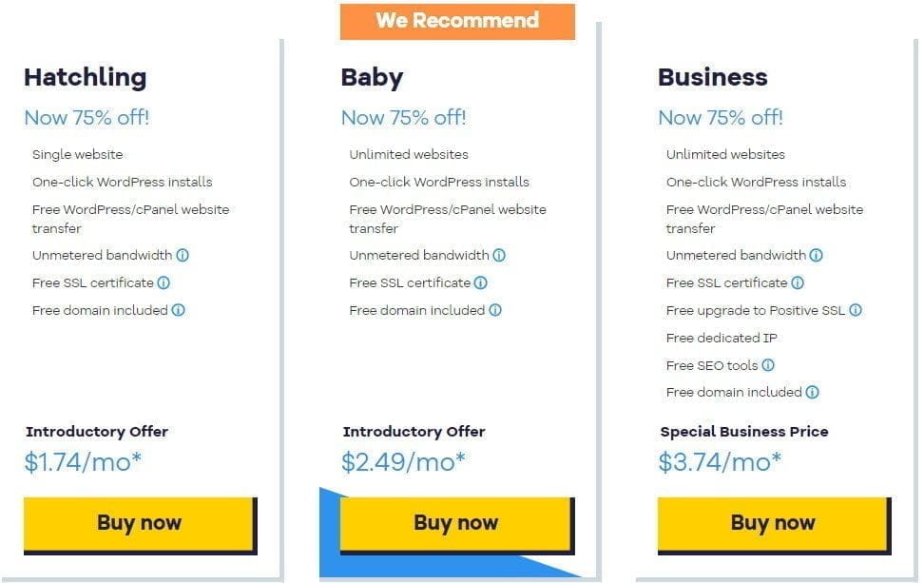924x583 pixels.
Task: Click the Now 75% off! text under Baby
Action: pyautogui.click(x=403, y=117)
